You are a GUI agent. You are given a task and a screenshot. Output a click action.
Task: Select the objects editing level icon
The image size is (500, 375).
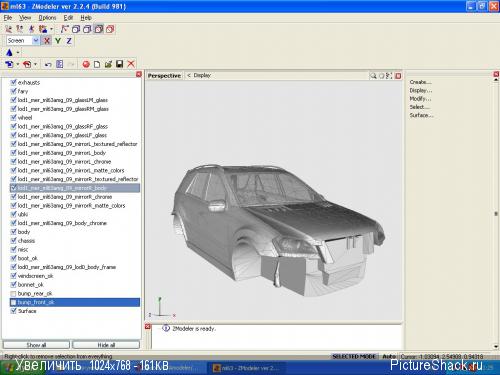pyautogui.click(x=43, y=29)
